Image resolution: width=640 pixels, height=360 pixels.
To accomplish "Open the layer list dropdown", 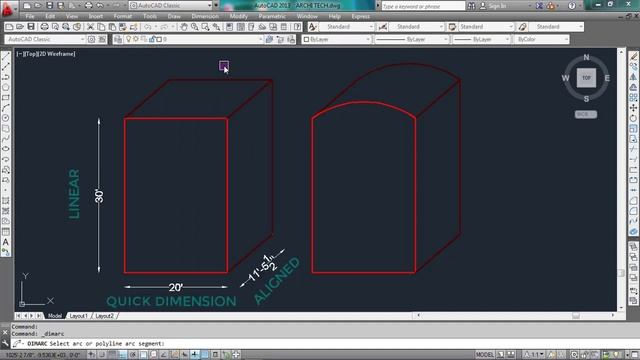I will coord(193,39).
